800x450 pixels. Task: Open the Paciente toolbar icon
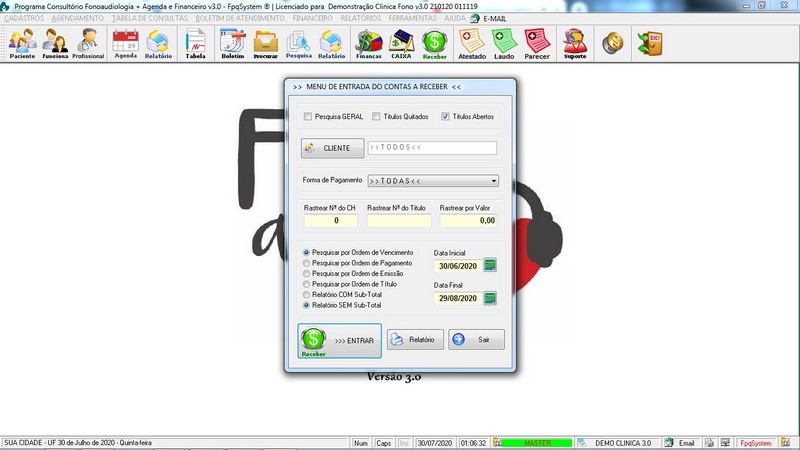coord(22,43)
